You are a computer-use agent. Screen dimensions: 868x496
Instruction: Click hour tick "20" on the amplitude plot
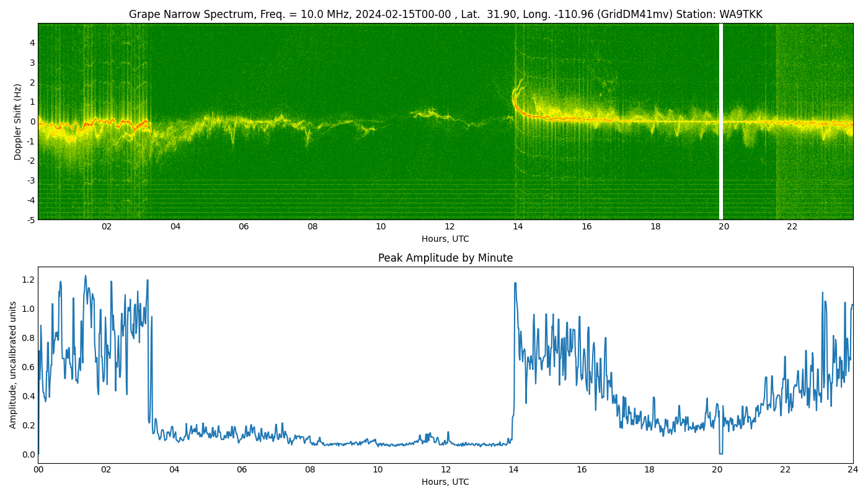pos(717,469)
